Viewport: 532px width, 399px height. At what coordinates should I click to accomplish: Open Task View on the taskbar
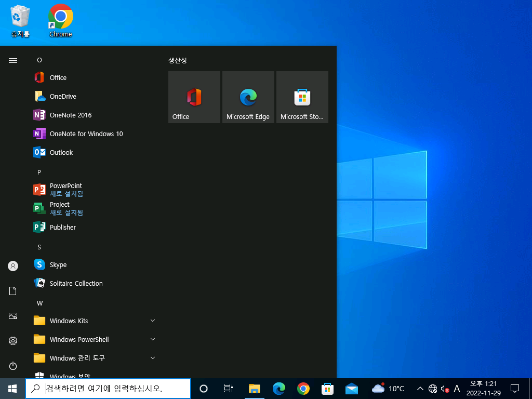[229, 389]
